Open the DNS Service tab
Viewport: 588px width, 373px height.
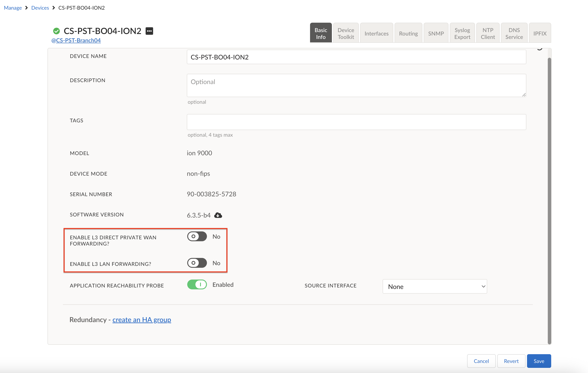pyautogui.click(x=514, y=33)
